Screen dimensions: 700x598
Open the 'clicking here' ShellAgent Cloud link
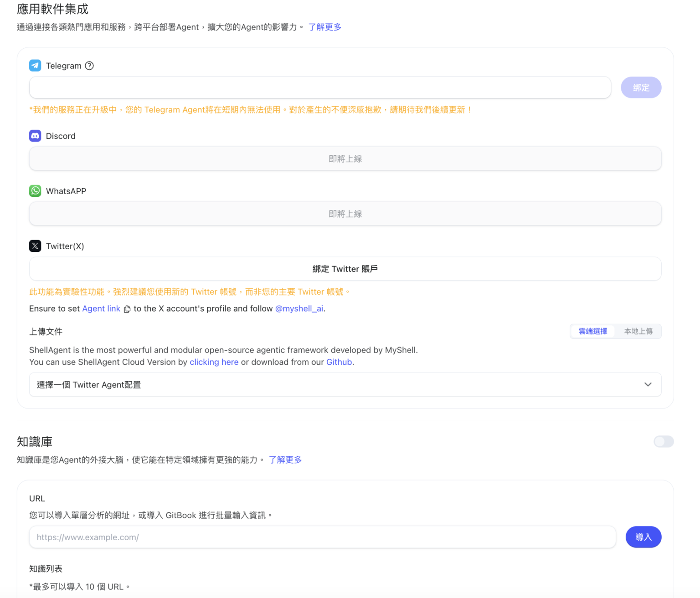(214, 362)
